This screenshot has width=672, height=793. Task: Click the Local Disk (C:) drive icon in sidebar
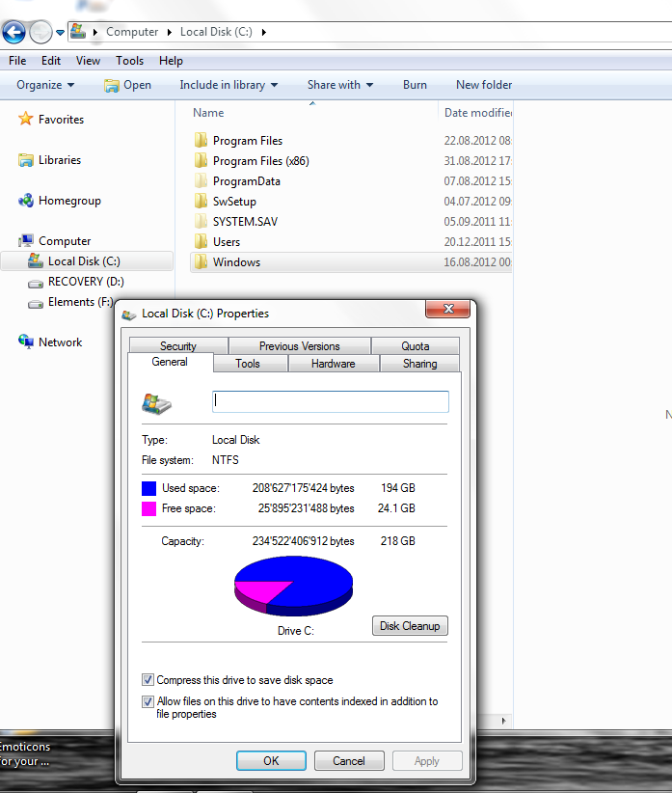[36, 261]
